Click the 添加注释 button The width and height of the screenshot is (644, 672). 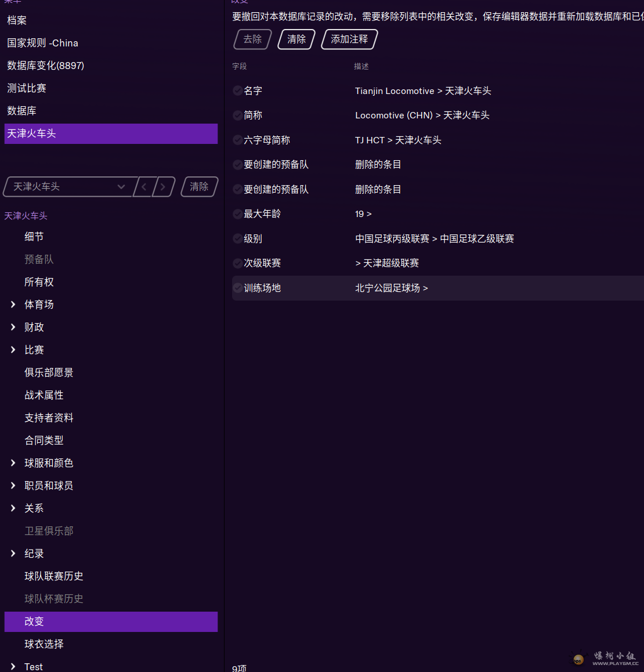[349, 39]
